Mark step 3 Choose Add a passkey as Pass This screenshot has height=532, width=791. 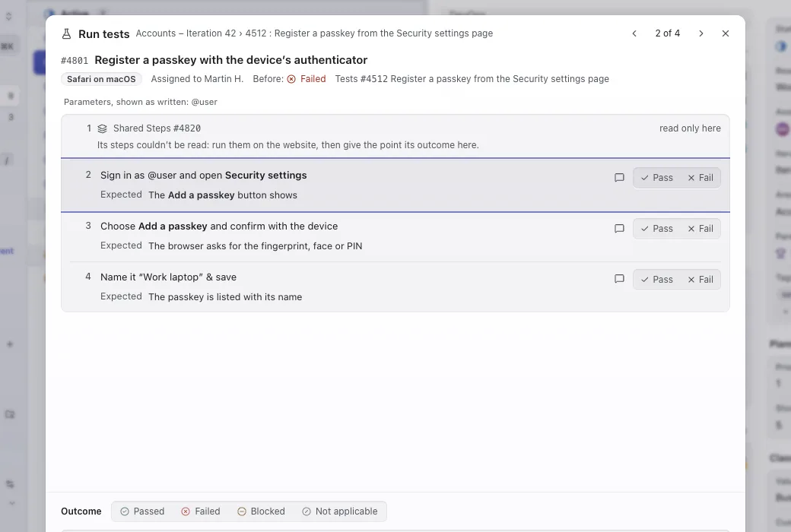(656, 229)
